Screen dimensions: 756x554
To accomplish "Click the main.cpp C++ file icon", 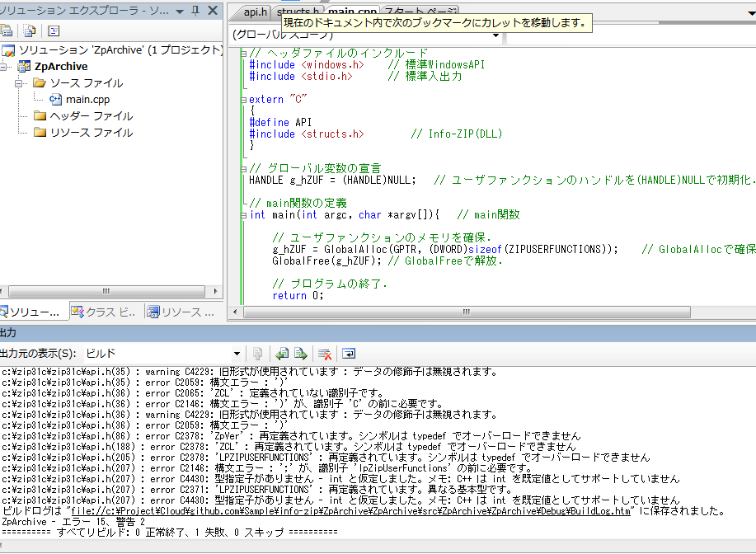I will (x=55, y=99).
